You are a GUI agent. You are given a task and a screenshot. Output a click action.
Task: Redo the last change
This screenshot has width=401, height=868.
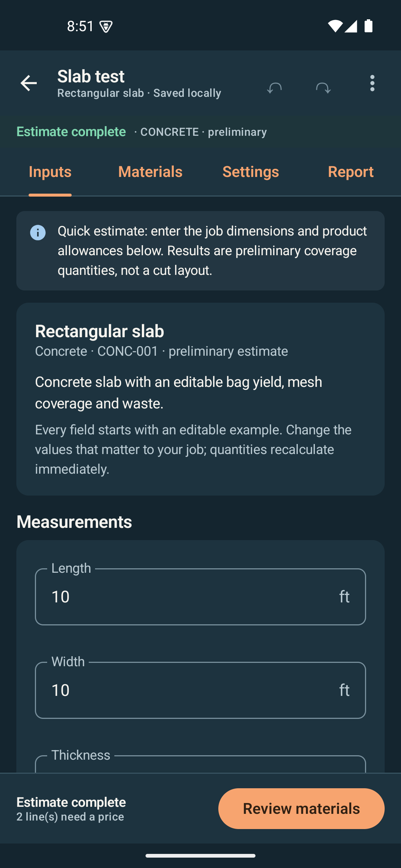(x=323, y=88)
